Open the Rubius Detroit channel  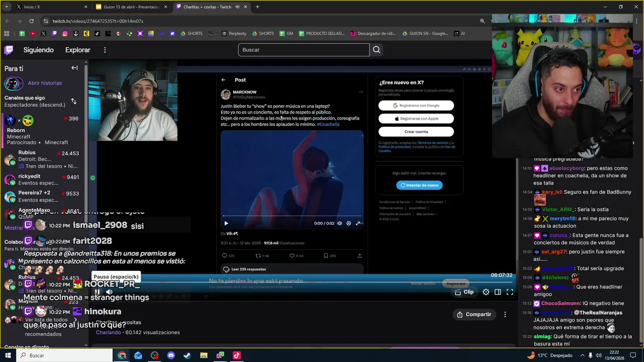coord(43,159)
